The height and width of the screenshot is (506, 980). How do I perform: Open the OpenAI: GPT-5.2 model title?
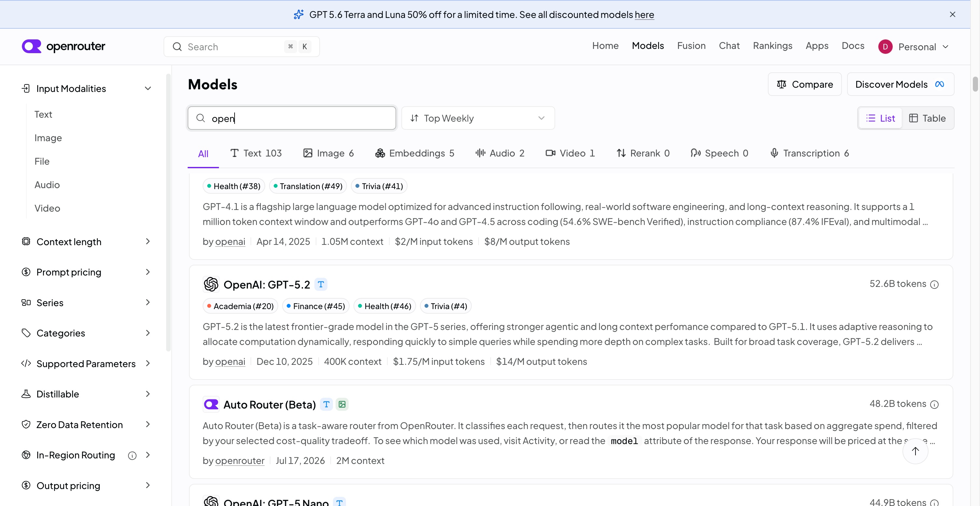(267, 284)
